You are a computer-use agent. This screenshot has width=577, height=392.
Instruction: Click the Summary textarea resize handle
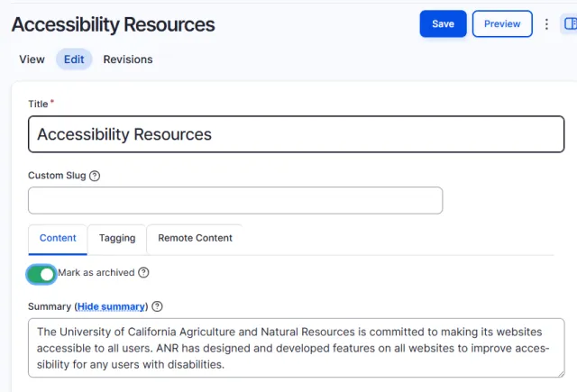pos(560,372)
